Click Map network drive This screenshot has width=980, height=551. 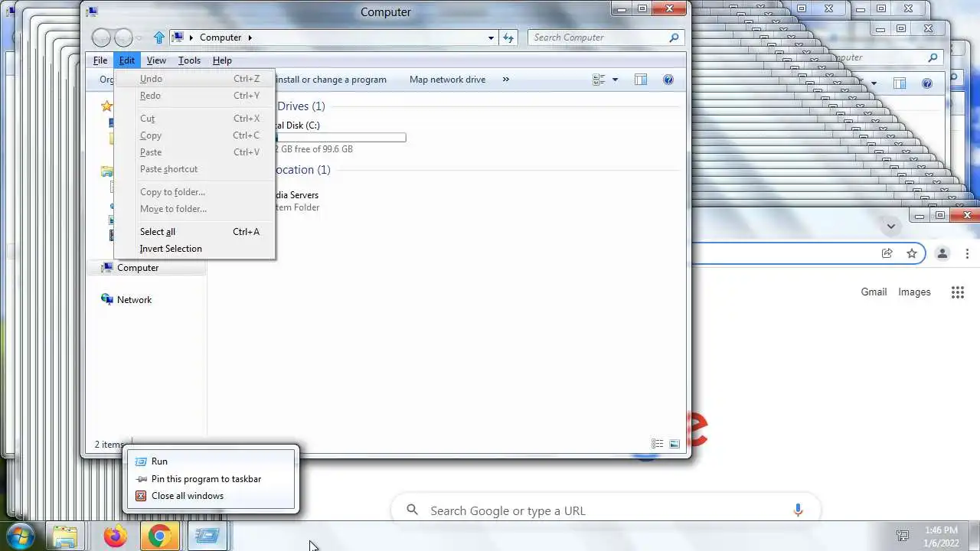click(447, 80)
